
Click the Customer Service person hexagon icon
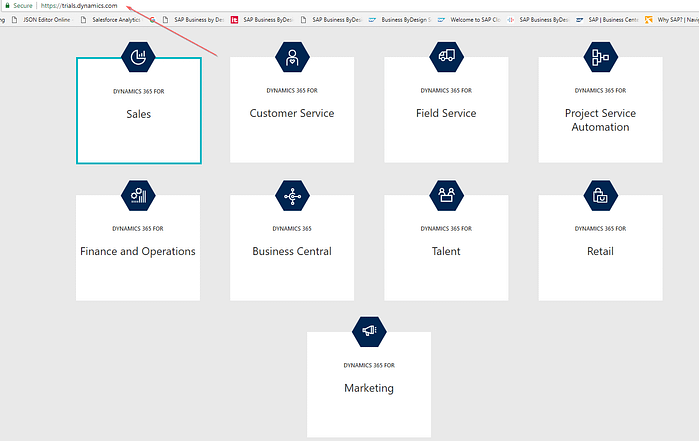coord(292,57)
